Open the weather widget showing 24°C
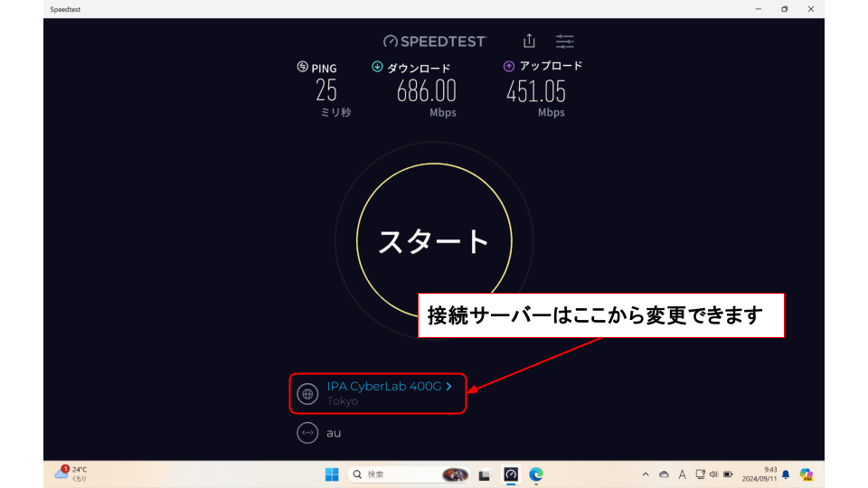 (x=72, y=474)
